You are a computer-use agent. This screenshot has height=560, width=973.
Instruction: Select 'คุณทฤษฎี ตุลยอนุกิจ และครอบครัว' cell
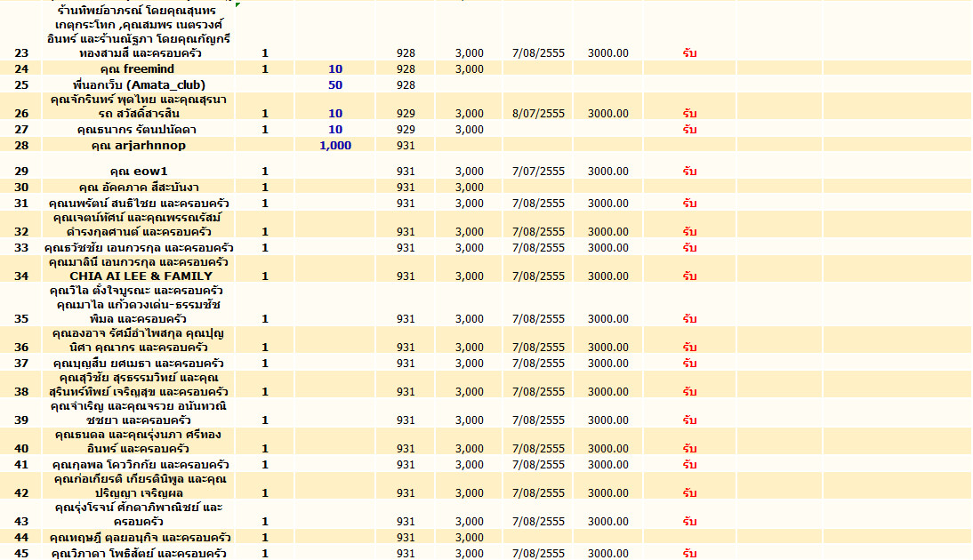(138, 538)
